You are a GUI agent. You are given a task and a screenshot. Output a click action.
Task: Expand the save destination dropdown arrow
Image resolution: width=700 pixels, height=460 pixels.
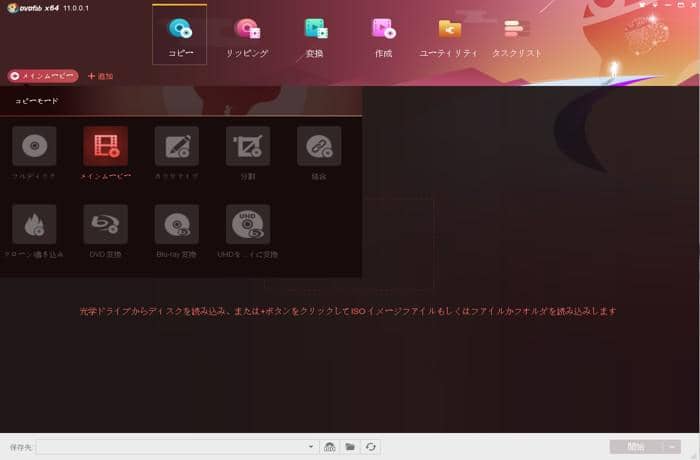click(311, 447)
